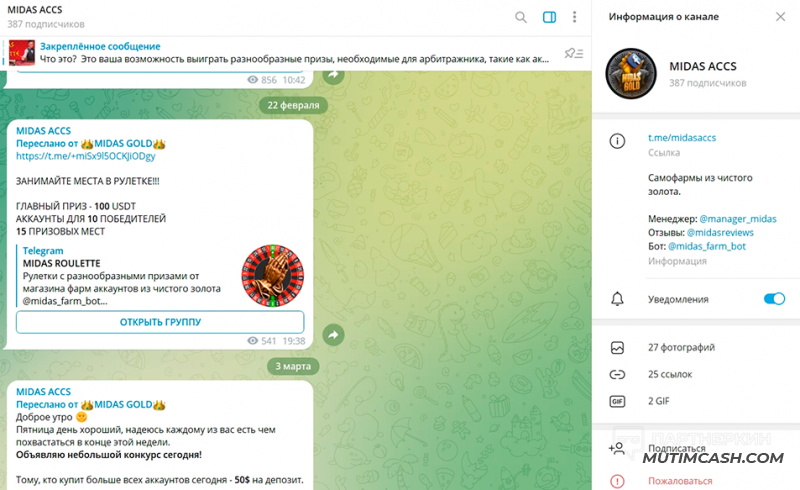Click the bell notifications icon
The height and width of the screenshot is (490, 800).
tap(617, 299)
